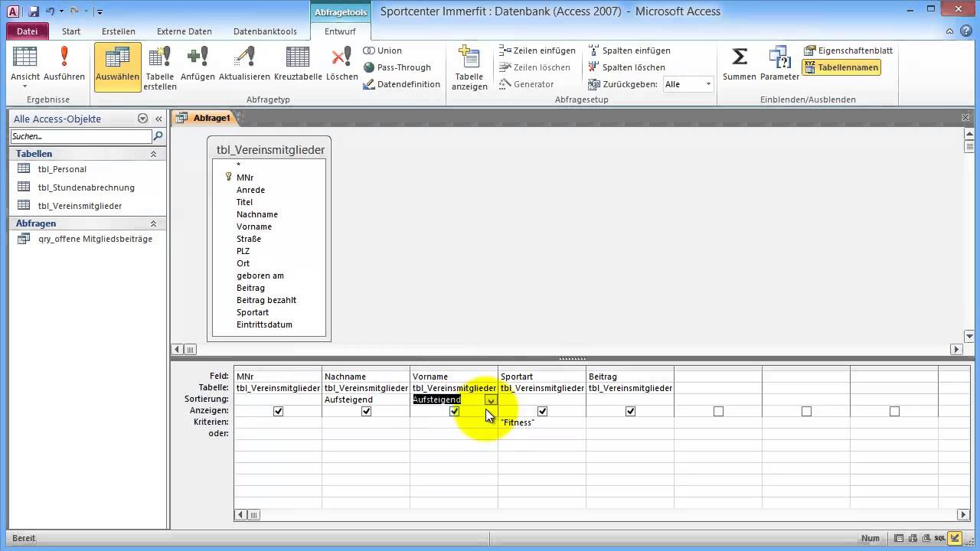Check Anzeigen box in first empty column

click(718, 411)
